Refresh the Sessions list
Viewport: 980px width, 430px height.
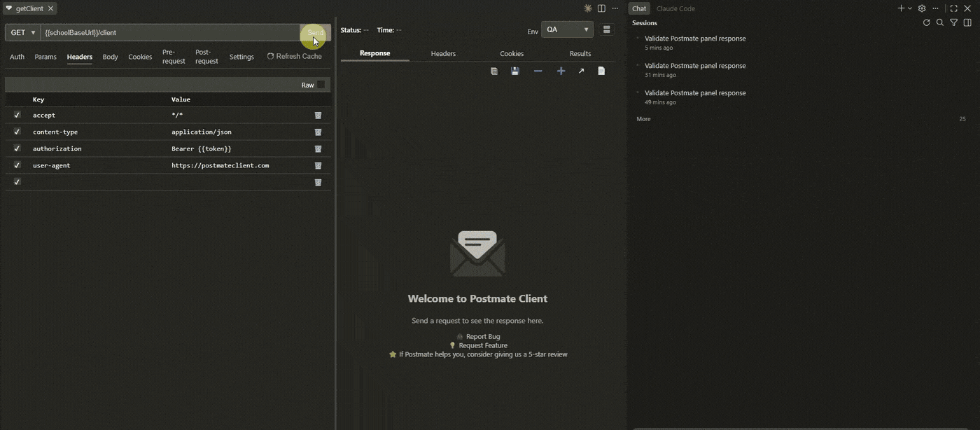[x=926, y=22]
